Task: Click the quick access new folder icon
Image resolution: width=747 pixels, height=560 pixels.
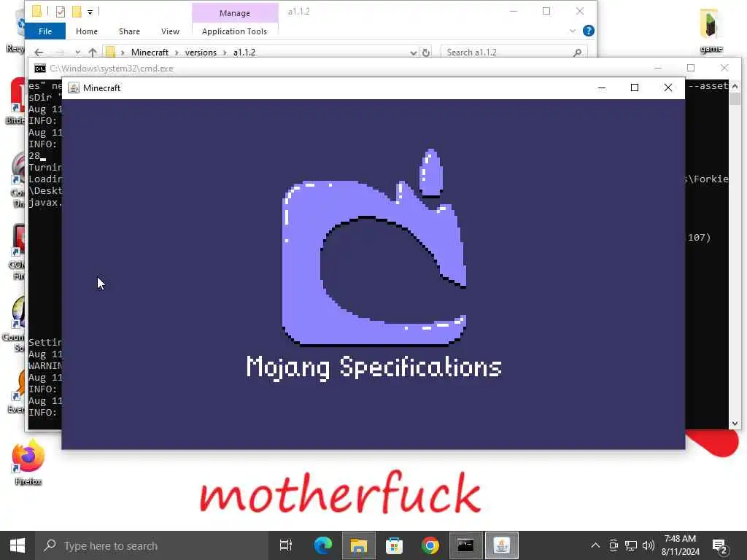Action: 76,12
